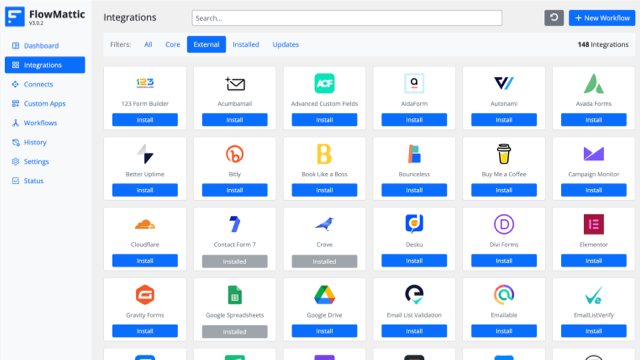
Task: Show the Updates filter
Action: pyautogui.click(x=286, y=44)
